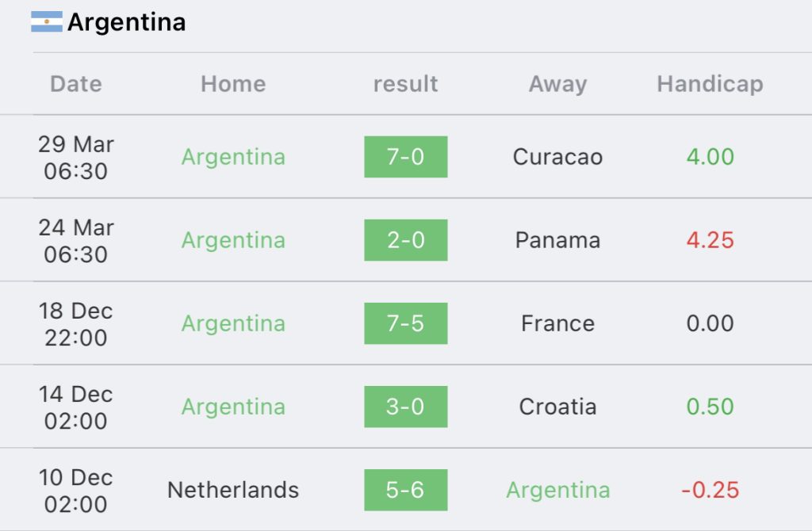
Task: Open the 3-0 result against Croatia
Action: (405, 407)
